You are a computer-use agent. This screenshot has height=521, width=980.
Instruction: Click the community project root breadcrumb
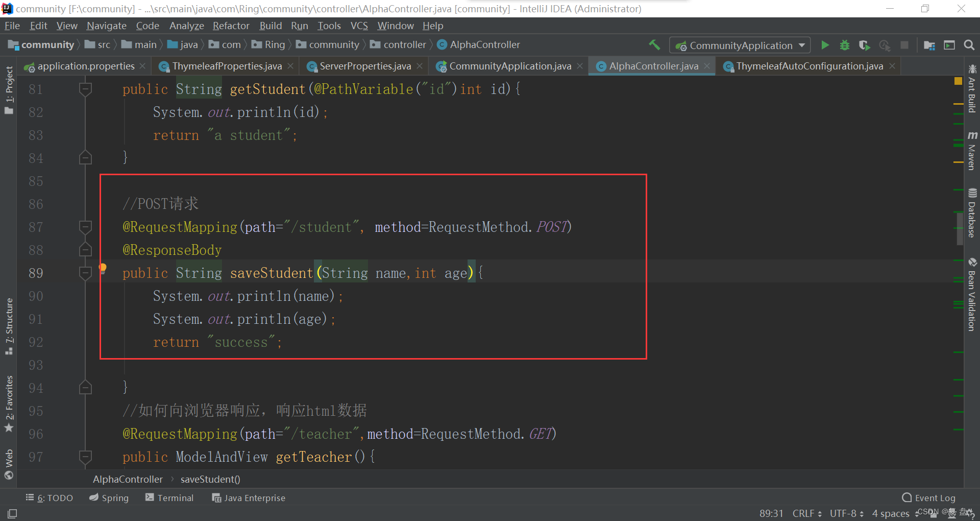41,45
